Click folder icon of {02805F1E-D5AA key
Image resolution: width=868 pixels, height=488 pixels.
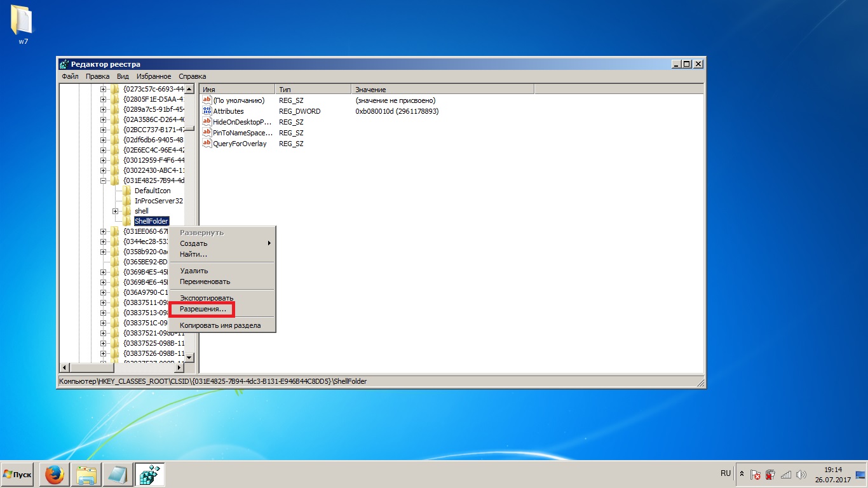pos(114,99)
